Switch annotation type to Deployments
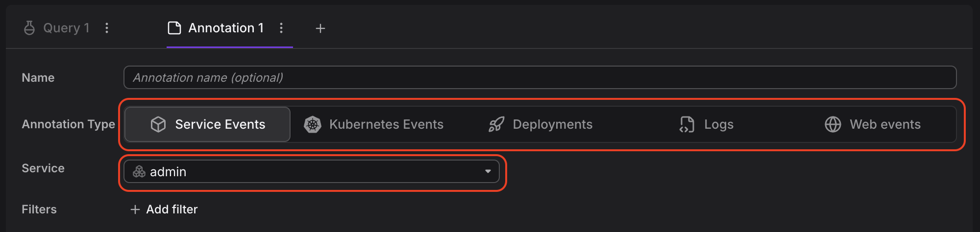Image resolution: width=980 pixels, height=232 pixels. (540, 124)
